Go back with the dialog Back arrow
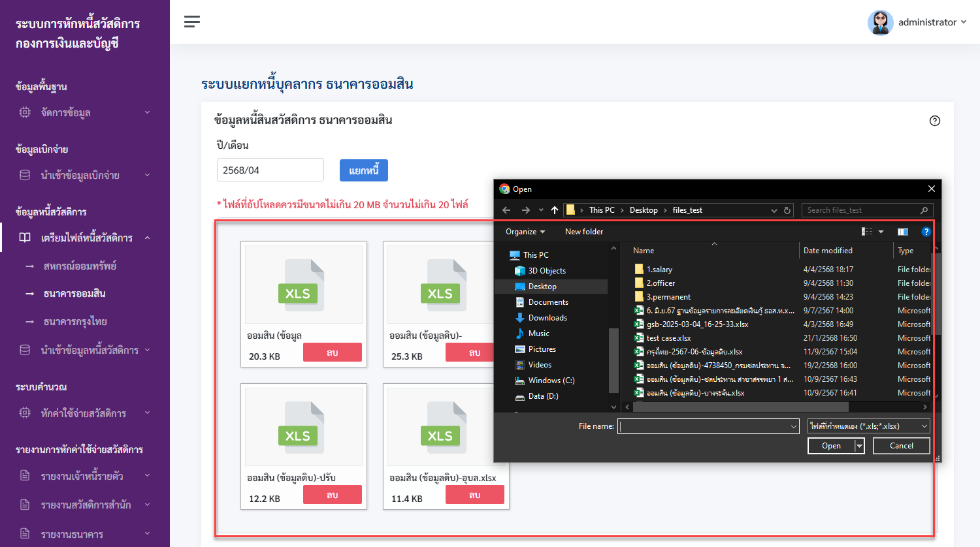Viewport: 980px width, 547px height. (x=506, y=210)
